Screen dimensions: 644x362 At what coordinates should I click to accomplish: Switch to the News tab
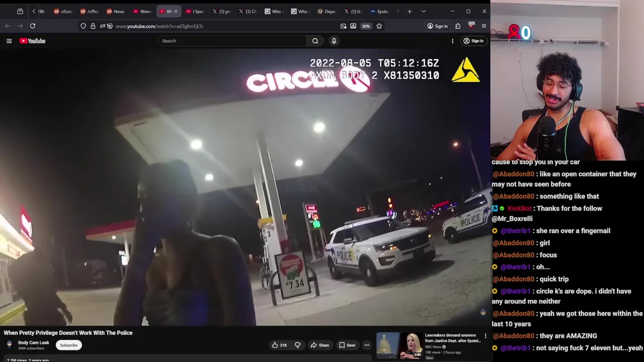[x=115, y=11]
